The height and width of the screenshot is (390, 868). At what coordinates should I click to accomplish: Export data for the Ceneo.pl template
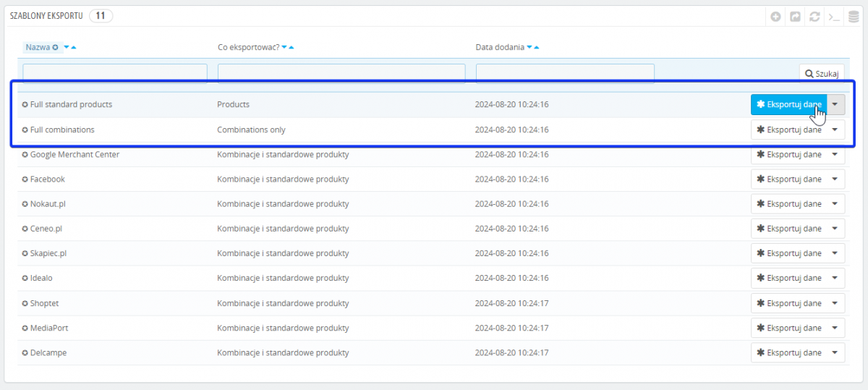[x=788, y=229]
